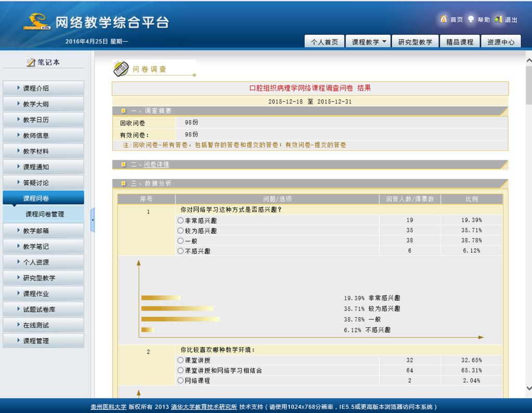Click the 回答人数/得票数 column header

click(410, 199)
